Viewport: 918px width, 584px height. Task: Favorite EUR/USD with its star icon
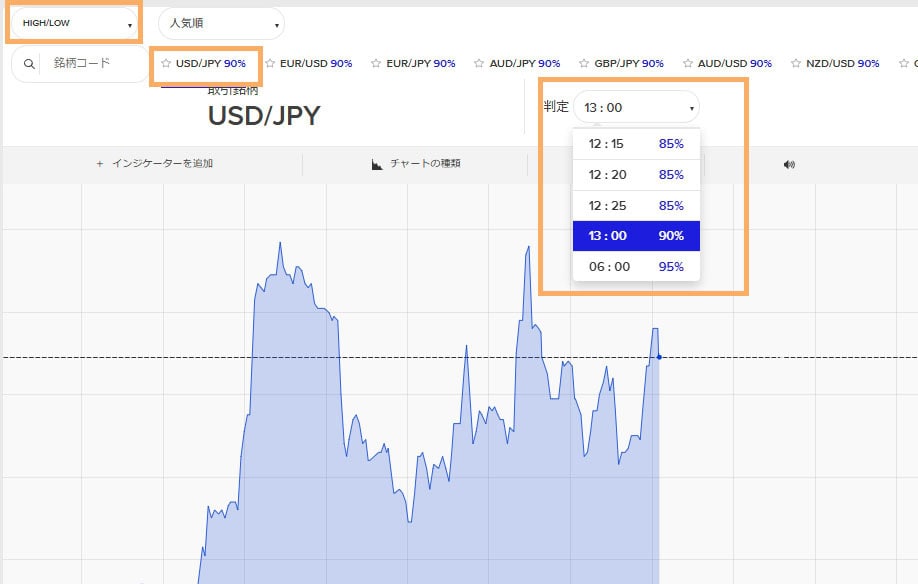coord(270,63)
